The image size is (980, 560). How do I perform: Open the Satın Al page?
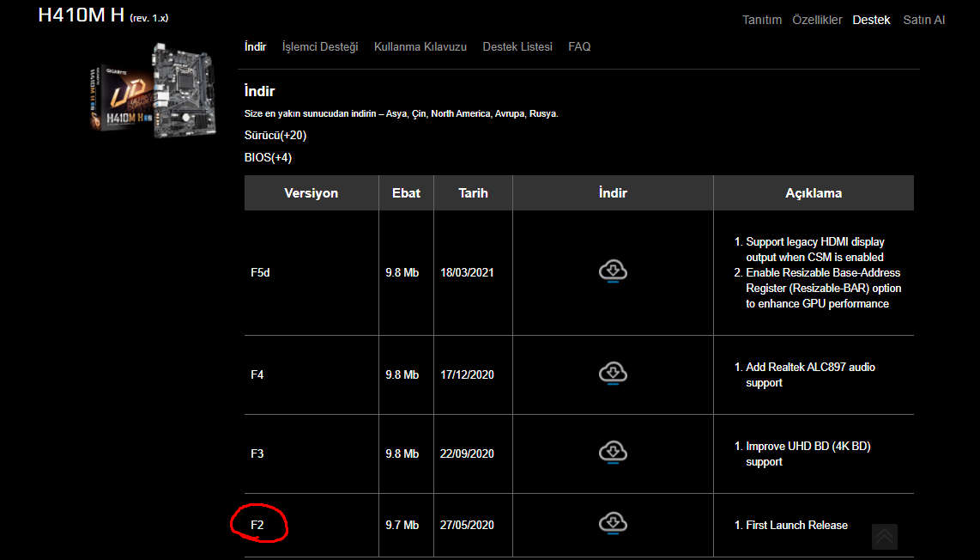click(923, 20)
